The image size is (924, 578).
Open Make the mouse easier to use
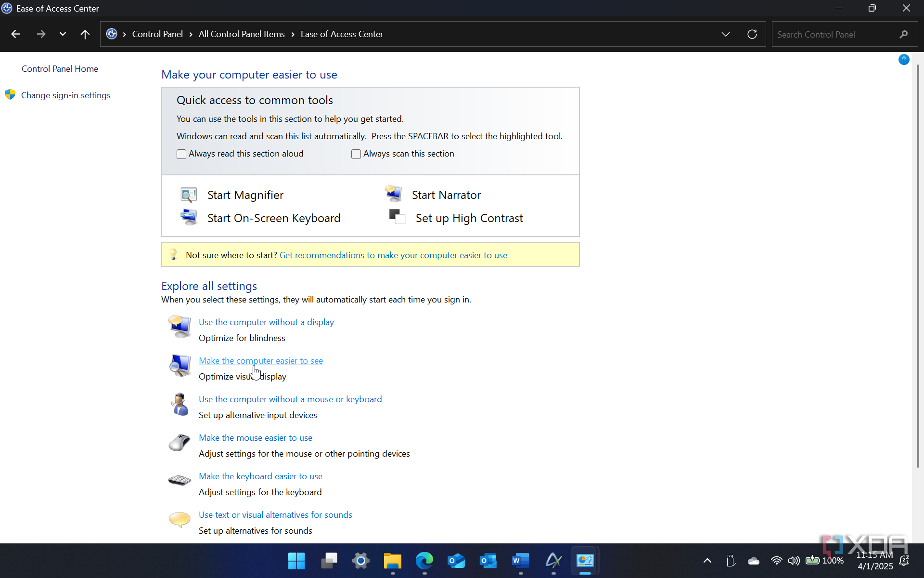coord(256,438)
